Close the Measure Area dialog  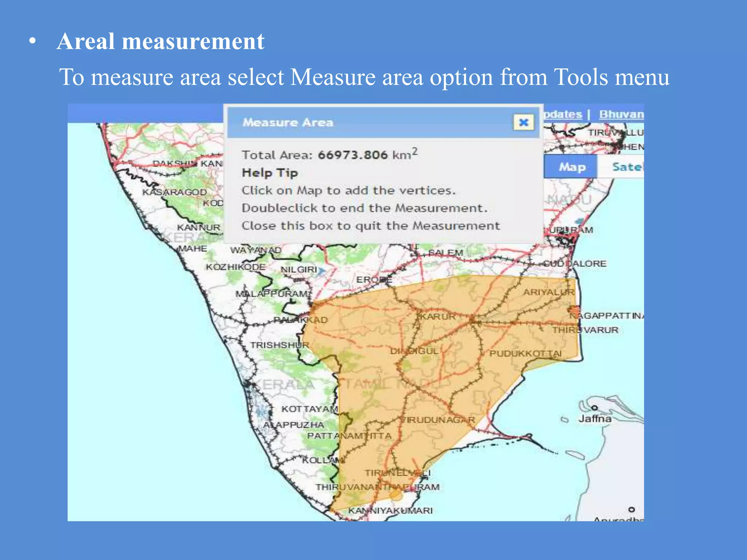(523, 122)
